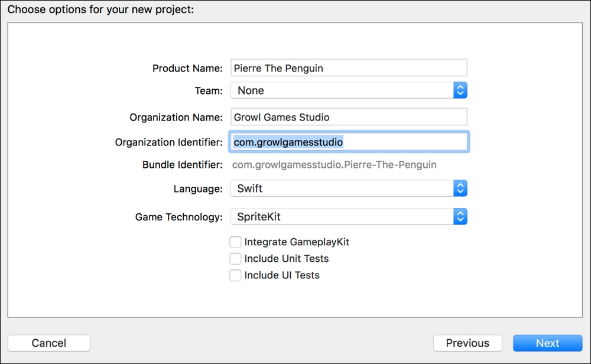Cancel the project creation dialog
The image size is (591, 364).
(x=48, y=343)
